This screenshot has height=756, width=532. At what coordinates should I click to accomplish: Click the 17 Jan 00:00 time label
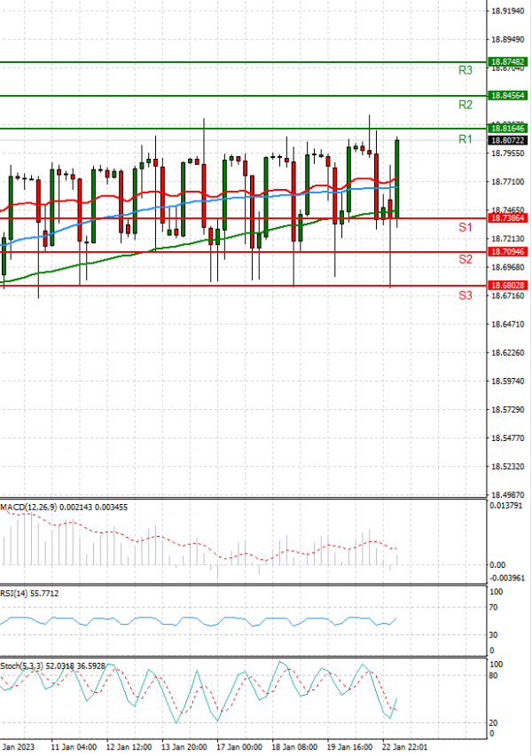239,747
